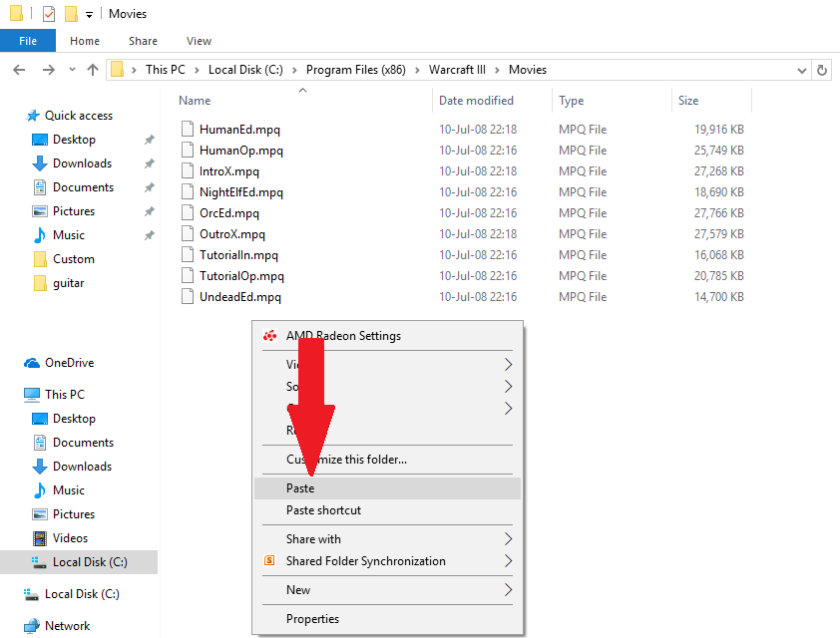Select the IntroX.mpq file icon

[x=188, y=170]
